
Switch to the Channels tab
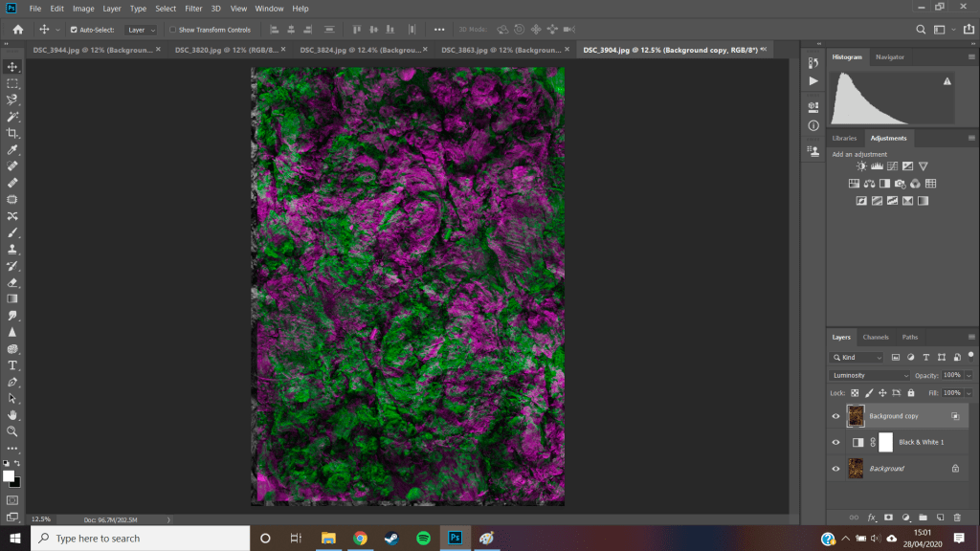tap(876, 337)
